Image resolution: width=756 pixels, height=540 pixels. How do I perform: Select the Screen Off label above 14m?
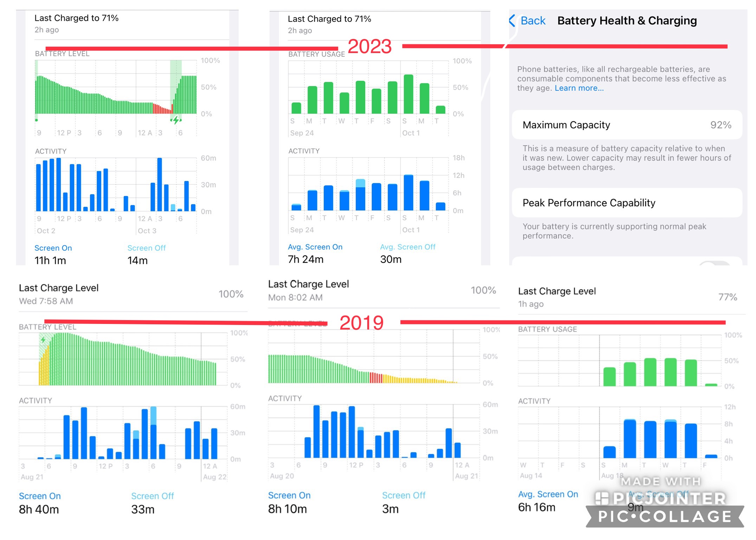146,248
